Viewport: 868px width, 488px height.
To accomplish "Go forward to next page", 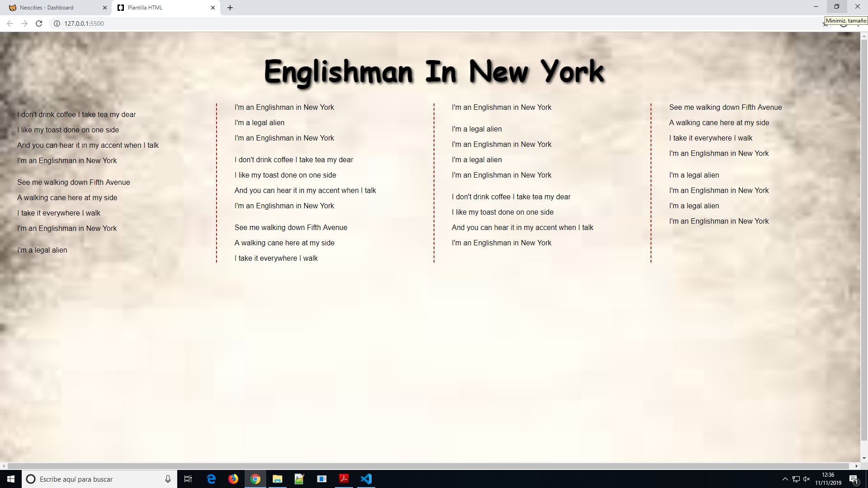I will pyautogui.click(x=24, y=23).
